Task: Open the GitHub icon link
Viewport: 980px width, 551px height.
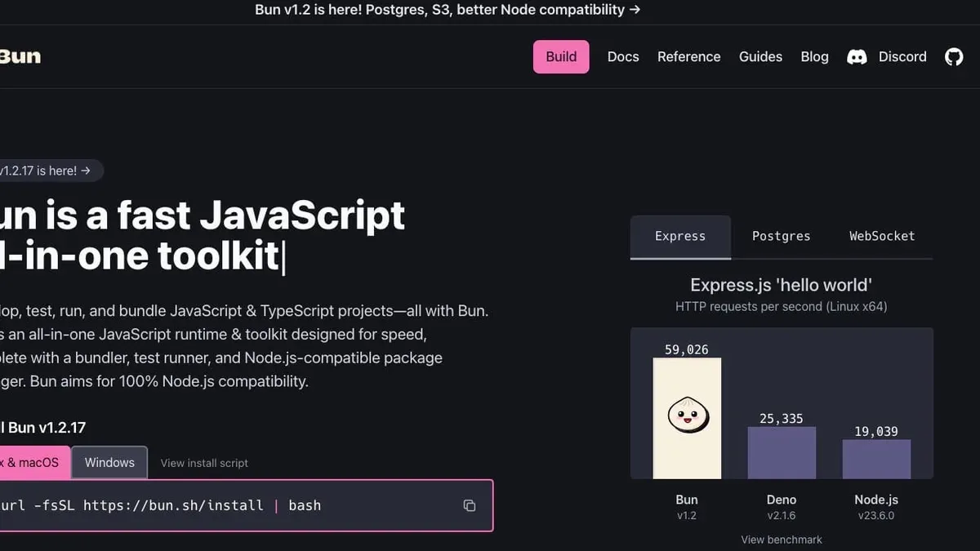Action: click(x=954, y=57)
